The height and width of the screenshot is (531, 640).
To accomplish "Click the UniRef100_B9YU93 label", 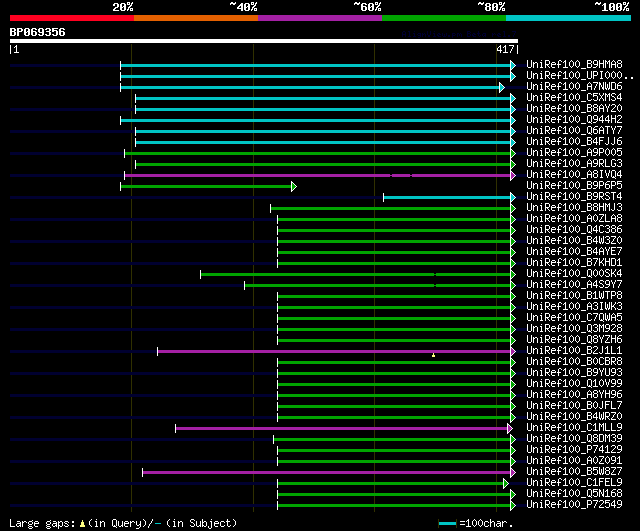I will point(574,373).
